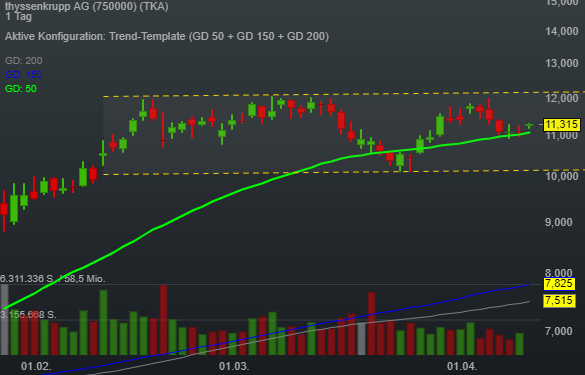Click the current price label 11,315
This screenshot has height=375, width=585.
[x=562, y=125]
